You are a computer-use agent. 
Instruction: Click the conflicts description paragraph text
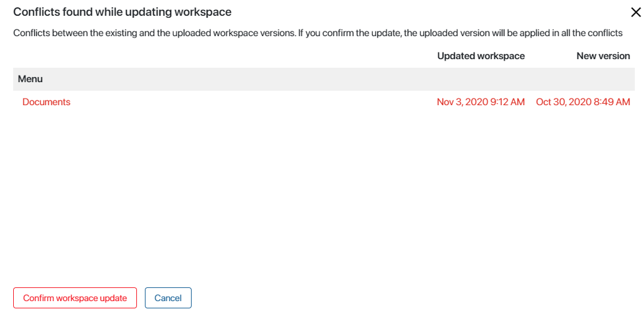(318, 34)
